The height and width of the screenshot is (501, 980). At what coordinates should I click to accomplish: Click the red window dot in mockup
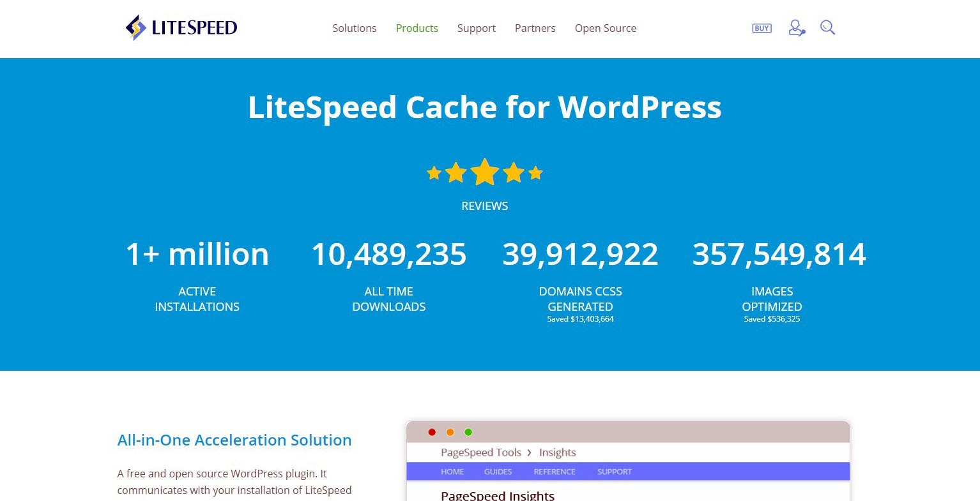(432, 432)
